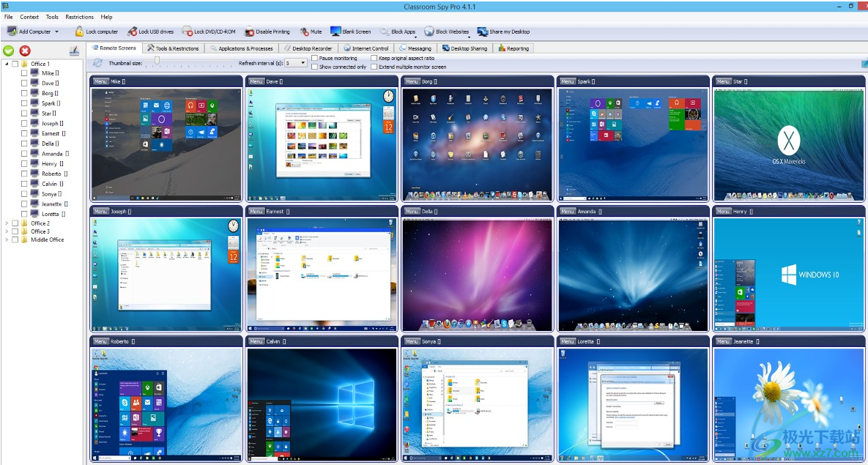Screen dimensions: 868x465
Task: Open the Restrictions menu
Action: tap(79, 17)
